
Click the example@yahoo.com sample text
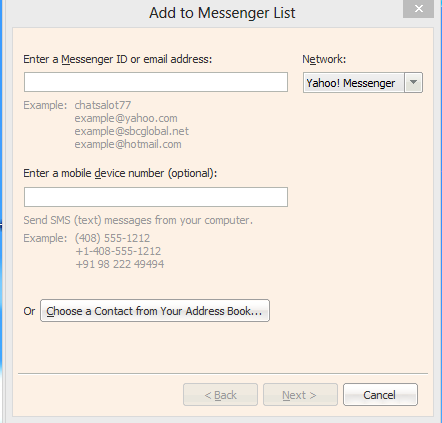(126, 118)
